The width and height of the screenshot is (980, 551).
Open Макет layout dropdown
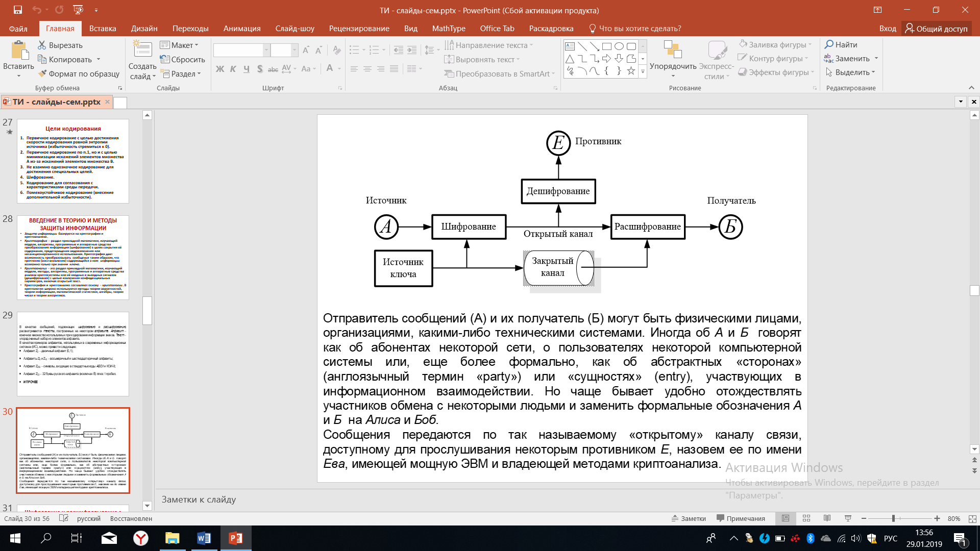tap(179, 45)
